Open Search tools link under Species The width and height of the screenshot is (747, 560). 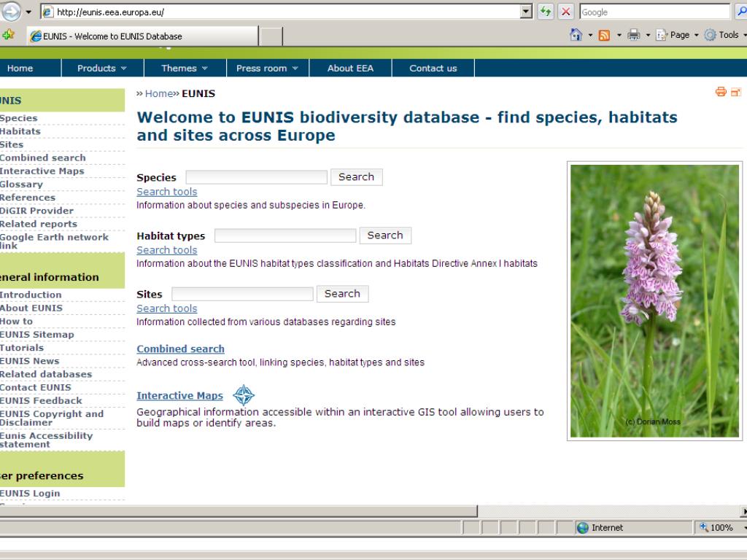click(x=167, y=192)
